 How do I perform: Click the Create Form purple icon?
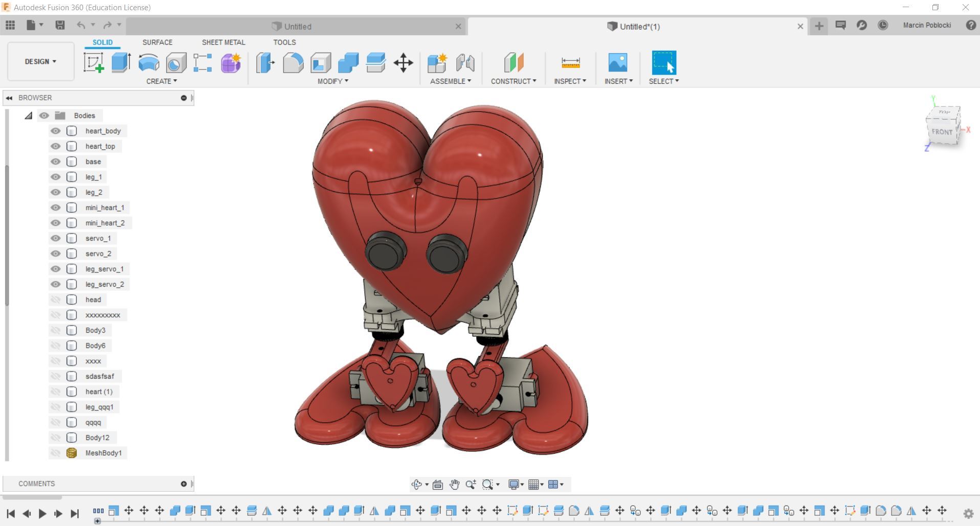231,63
